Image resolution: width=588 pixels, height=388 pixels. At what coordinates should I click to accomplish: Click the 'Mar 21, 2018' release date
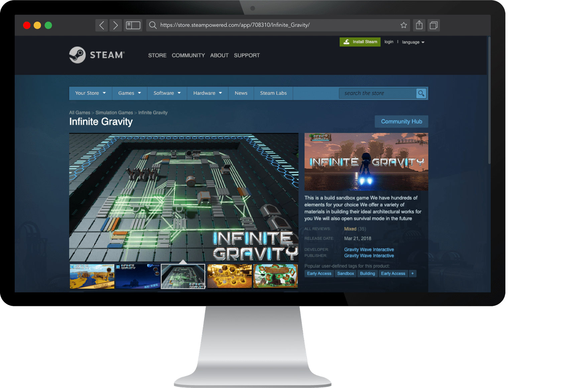click(358, 238)
